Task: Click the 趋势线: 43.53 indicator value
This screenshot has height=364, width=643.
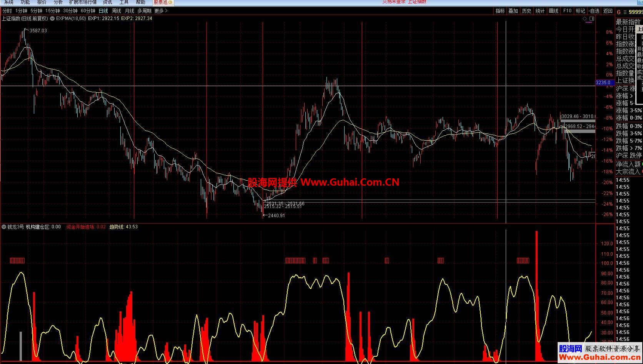Action: coord(123,227)
